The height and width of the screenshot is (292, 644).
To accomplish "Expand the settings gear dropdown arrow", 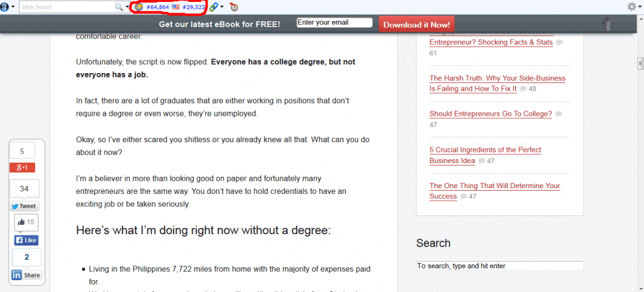I will [639, 7].
